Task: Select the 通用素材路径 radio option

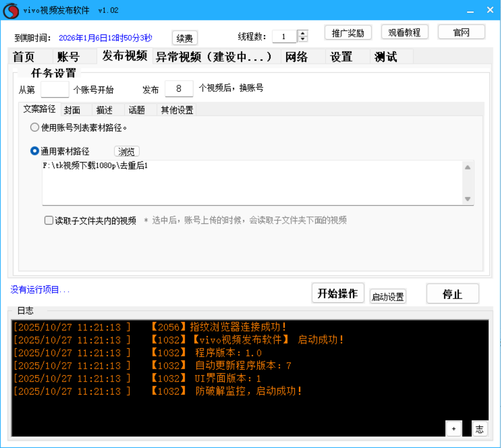Action: tap(33, 151)
